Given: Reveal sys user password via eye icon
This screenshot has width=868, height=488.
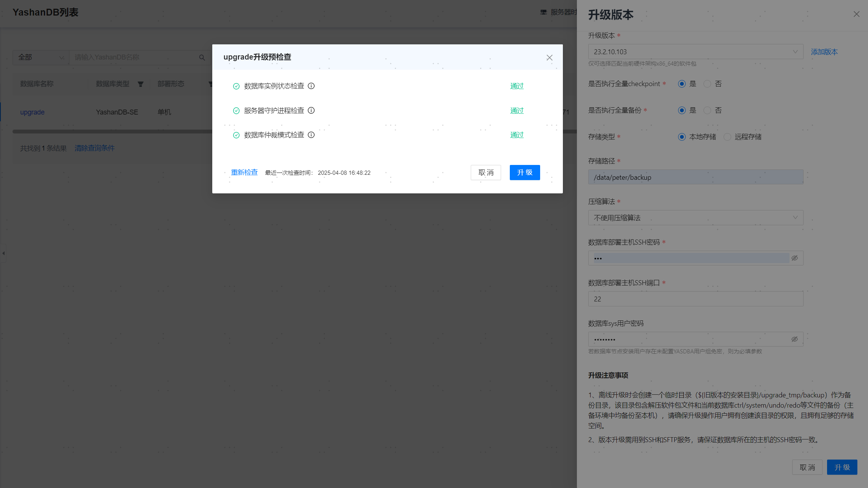Looking at the screenshot, I should coord(794,339).
